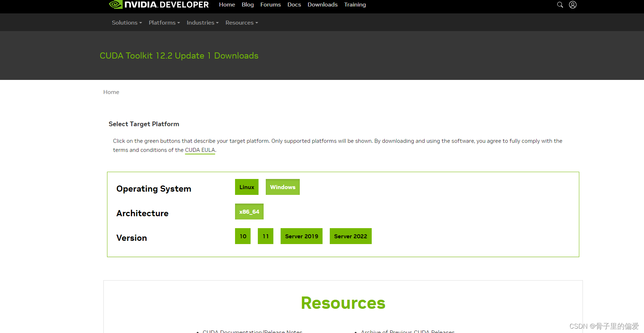Expand the Solutions dropdown

[x=127, y=22]
